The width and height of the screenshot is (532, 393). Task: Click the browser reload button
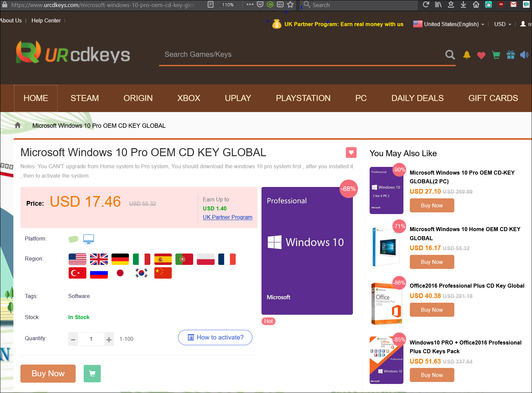(x=426, y=5)
